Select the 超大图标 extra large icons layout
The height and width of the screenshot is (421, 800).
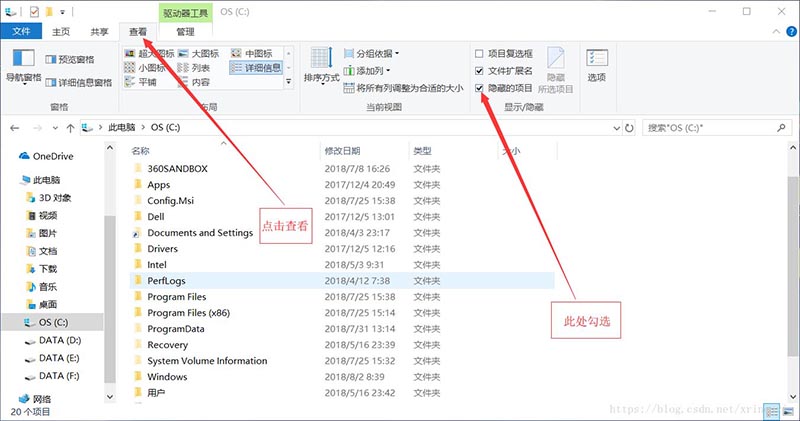(x=150, y=53)
